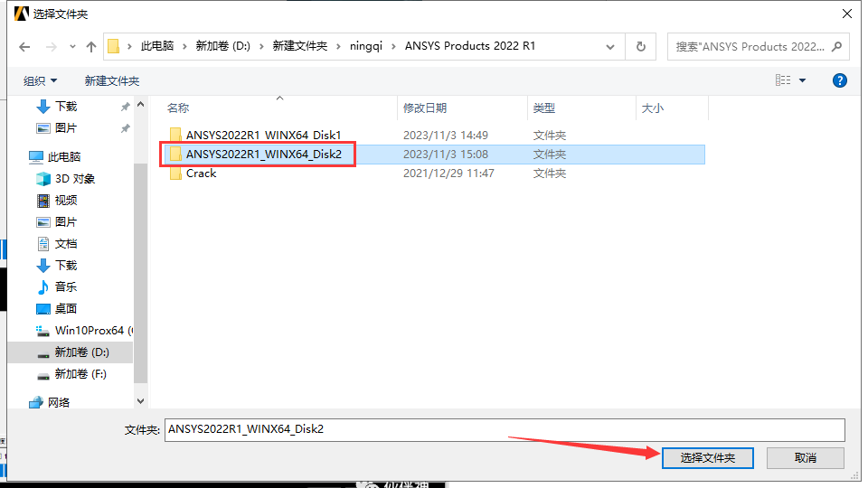Expand the view options dropdown arrow

point(802,80)
